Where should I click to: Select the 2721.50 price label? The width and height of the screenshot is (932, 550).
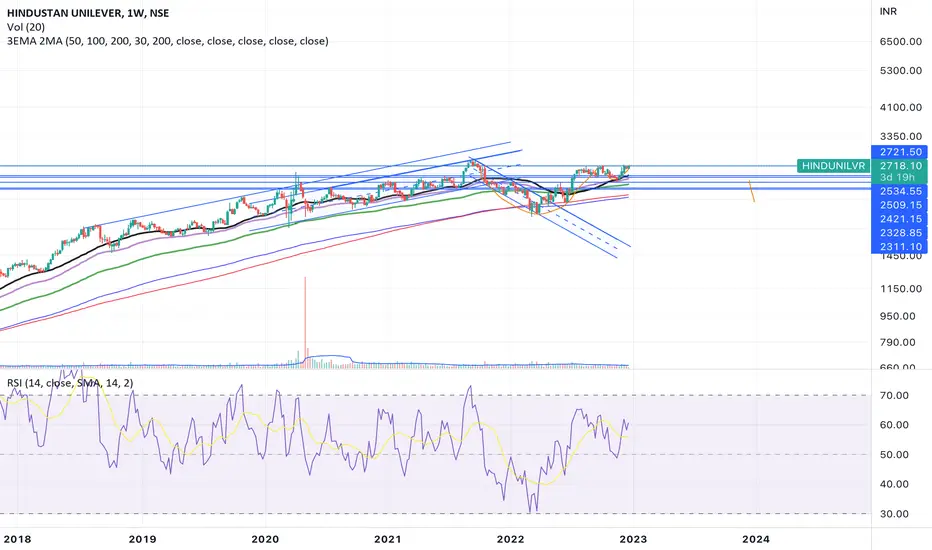tap(900, 152)
